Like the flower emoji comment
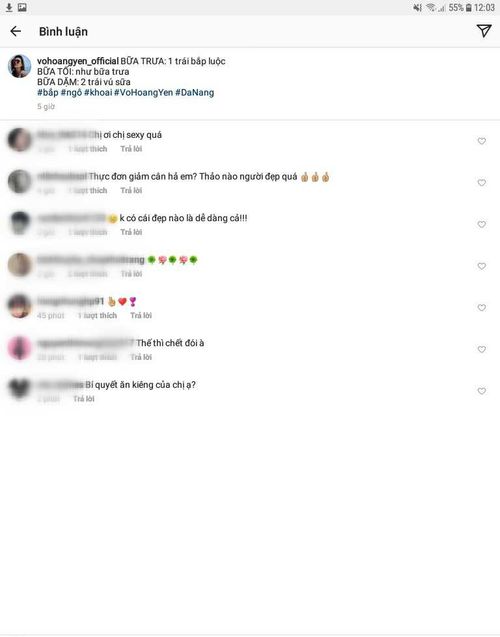Screen dimensions: 500x637 [x=482, y=266]
